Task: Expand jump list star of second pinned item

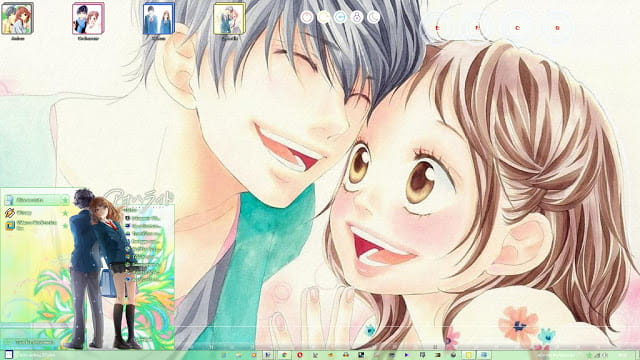Action: (x=65, y=213)
